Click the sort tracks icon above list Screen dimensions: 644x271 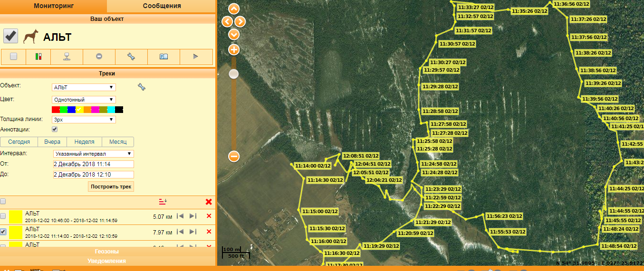click(163, 202)
